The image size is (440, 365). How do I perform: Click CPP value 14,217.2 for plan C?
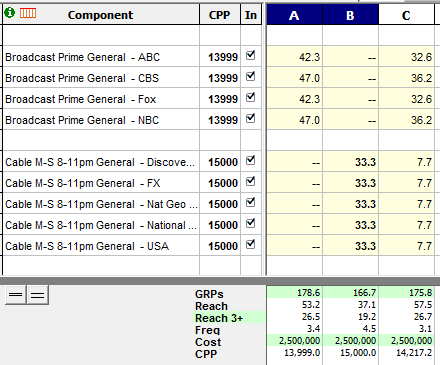tap(414, 353)
